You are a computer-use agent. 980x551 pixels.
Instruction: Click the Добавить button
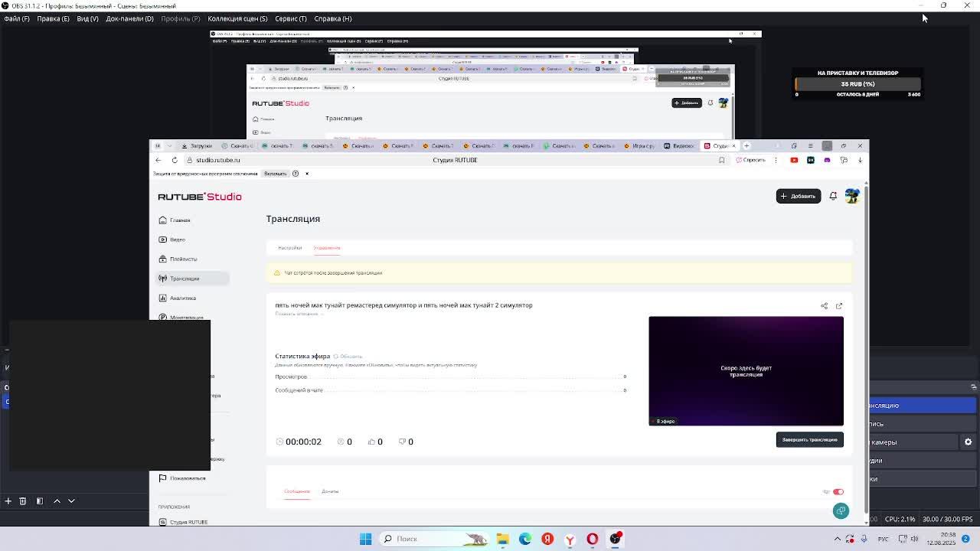[x=798, y=196]
